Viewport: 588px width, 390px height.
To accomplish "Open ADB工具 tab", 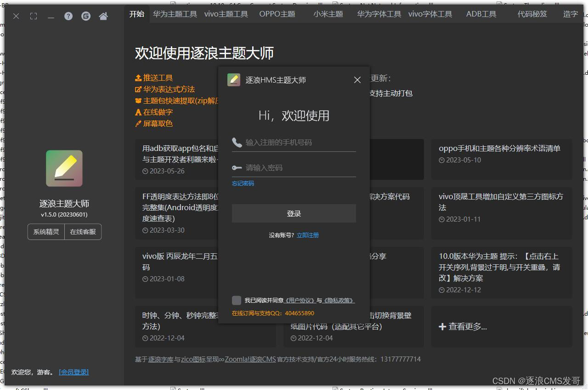I will click(481, 14).
